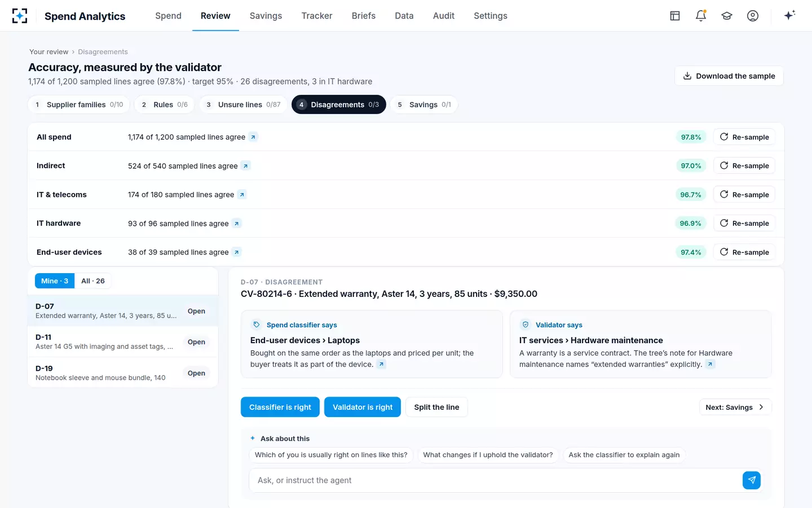The image size is (812, 508).
Task: Open the IT hardware sampled lines arrow
Action: pos(237,224)
